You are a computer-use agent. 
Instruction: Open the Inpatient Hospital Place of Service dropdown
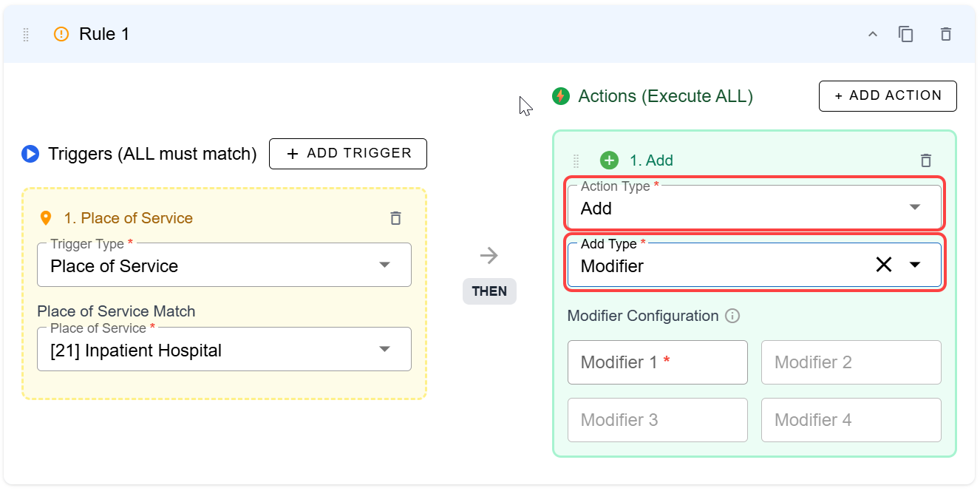[x=224, y=350]
